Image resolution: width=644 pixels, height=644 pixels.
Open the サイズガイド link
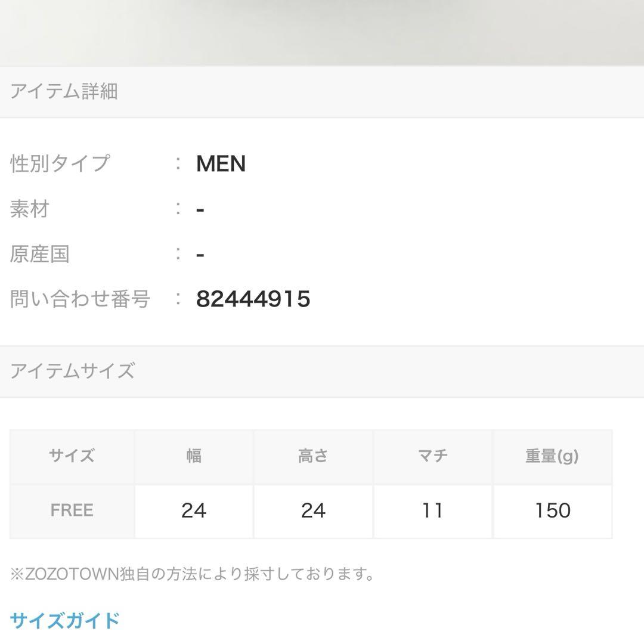(65, 620)
